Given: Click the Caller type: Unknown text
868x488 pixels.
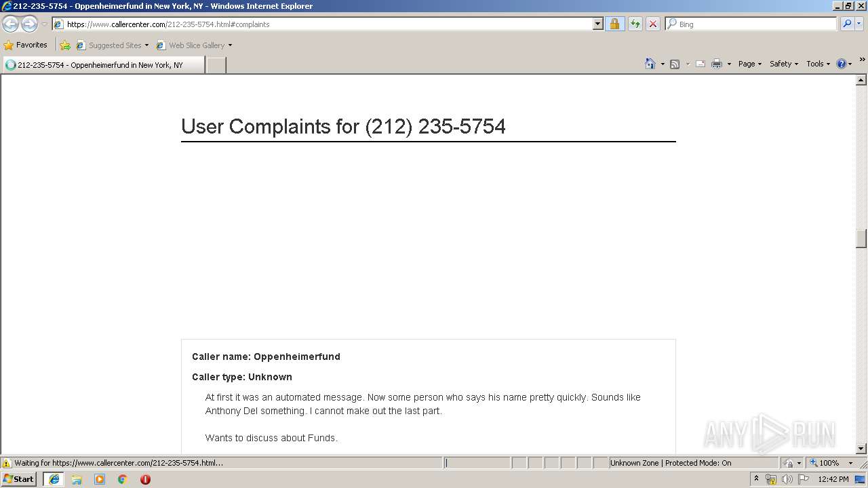Looking at the screenshot, I should [242, 377].
